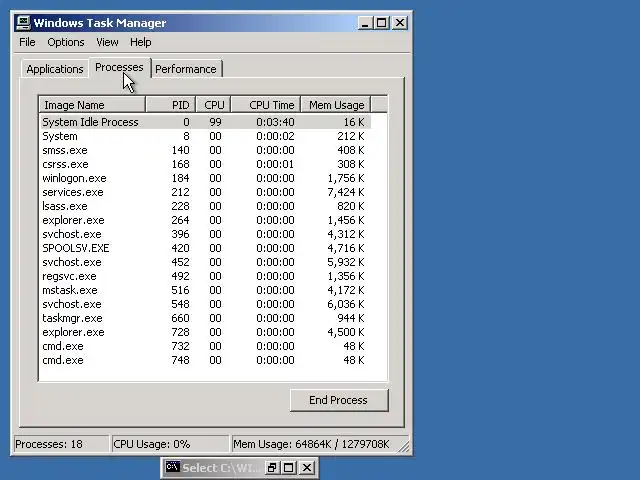The width and height of the screenshot is (640, 480).
Task: Open the Options menu
Action: pyautogui.click(x=66, y=42)
